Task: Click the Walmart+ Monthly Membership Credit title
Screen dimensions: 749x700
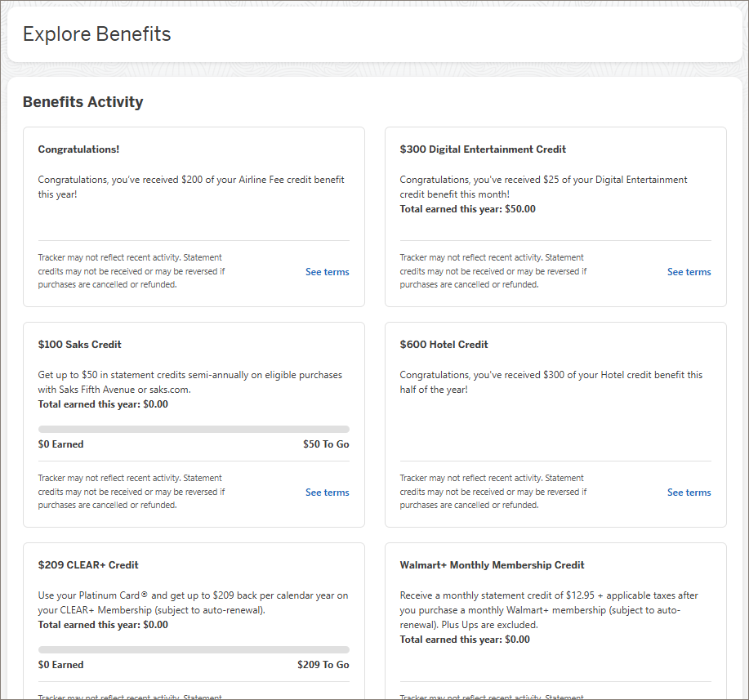Action: (492, 565)
